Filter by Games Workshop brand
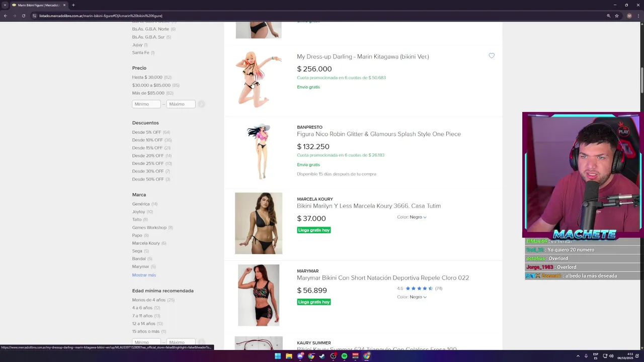Viewport: 644px width, 362px height. [x=149, y=227]
